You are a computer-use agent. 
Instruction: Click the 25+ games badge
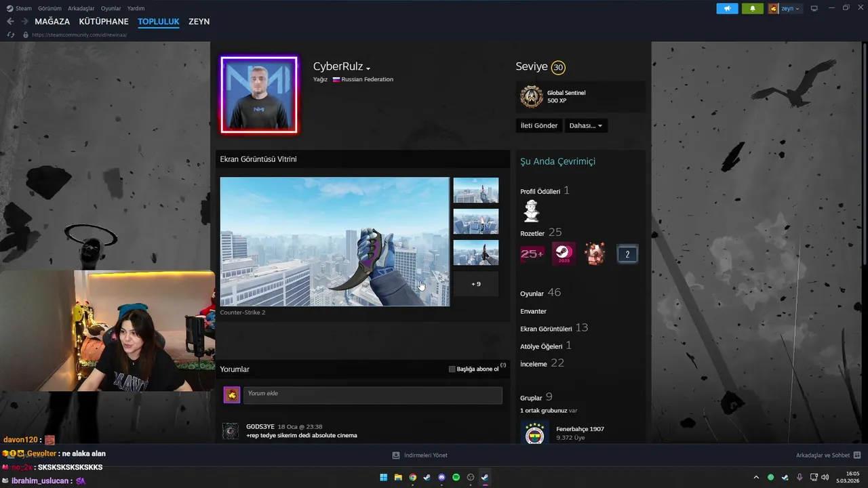pos(532,254)
